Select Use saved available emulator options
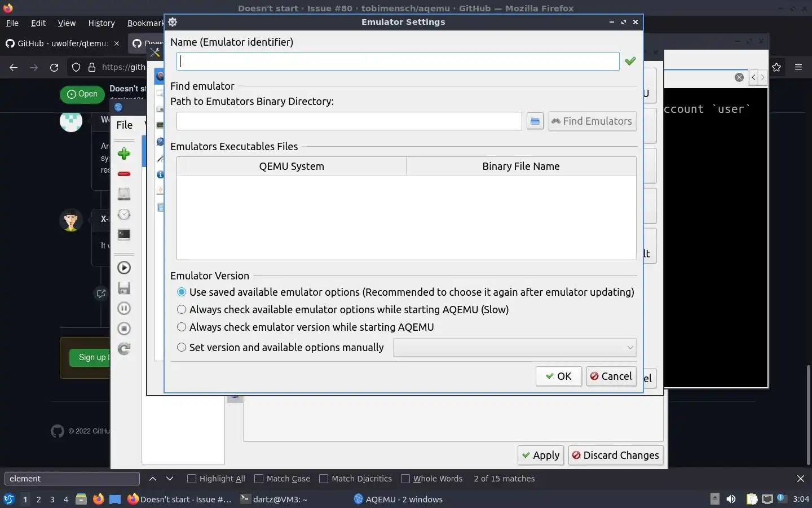Viewport: 812px width, 508px height. pos(405,292)
